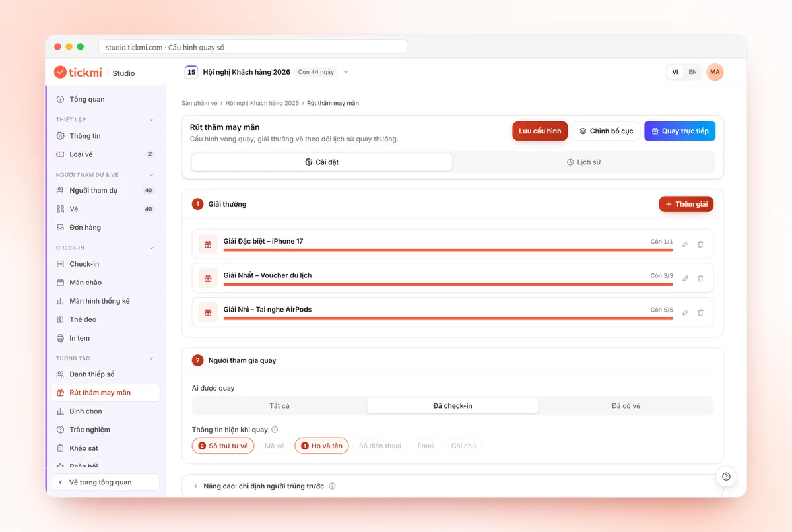Click the Thêm giải button

686,204
